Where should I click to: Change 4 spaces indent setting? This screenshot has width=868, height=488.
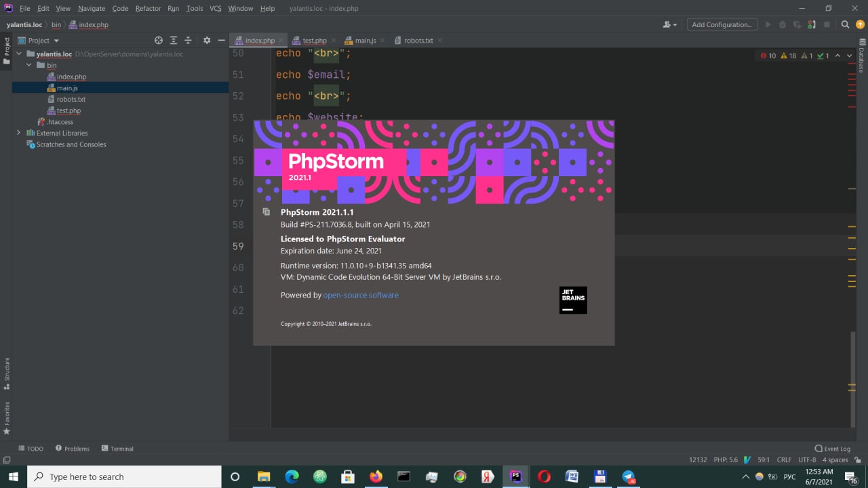(835, 460)
